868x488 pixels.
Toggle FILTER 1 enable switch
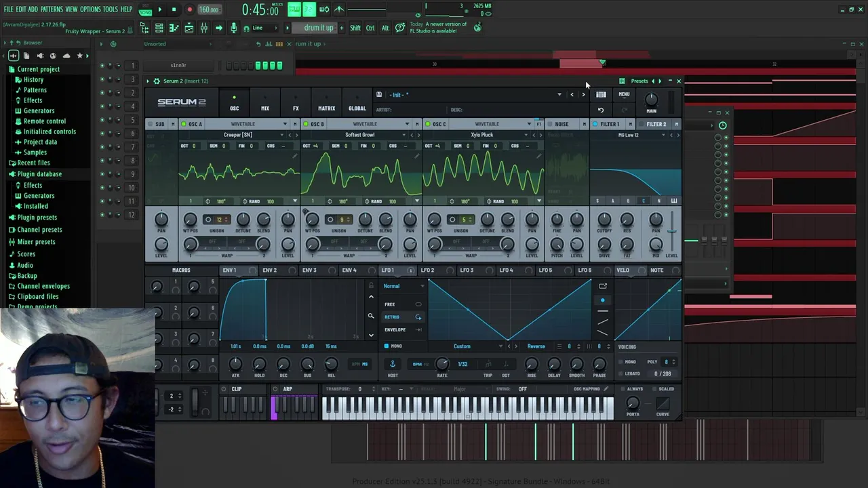coord(595,124)
